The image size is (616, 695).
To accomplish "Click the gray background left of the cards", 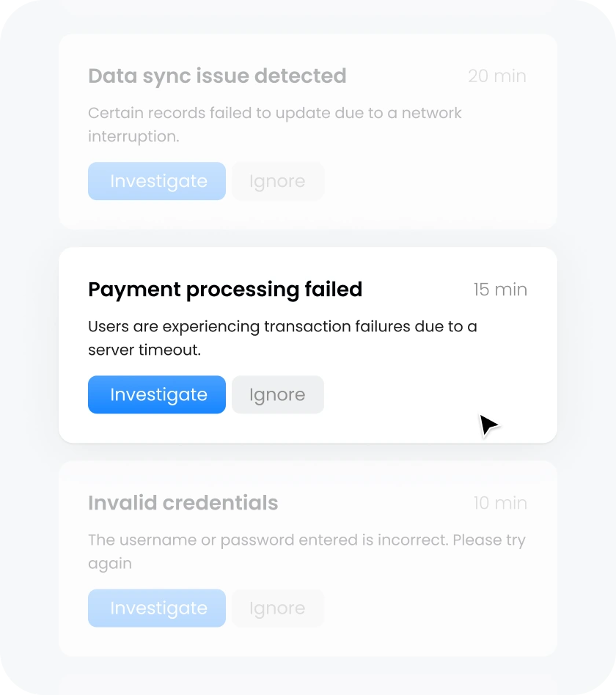I will 29,345.
